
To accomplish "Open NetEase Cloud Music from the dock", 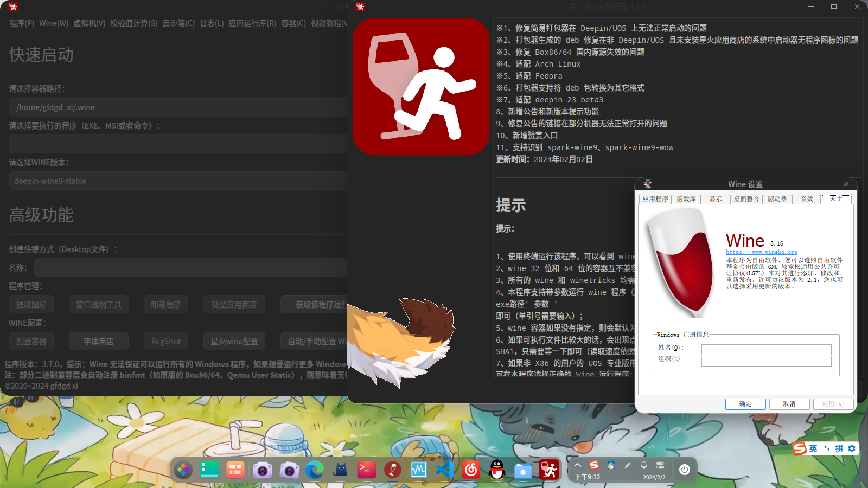I will point(471,470).
